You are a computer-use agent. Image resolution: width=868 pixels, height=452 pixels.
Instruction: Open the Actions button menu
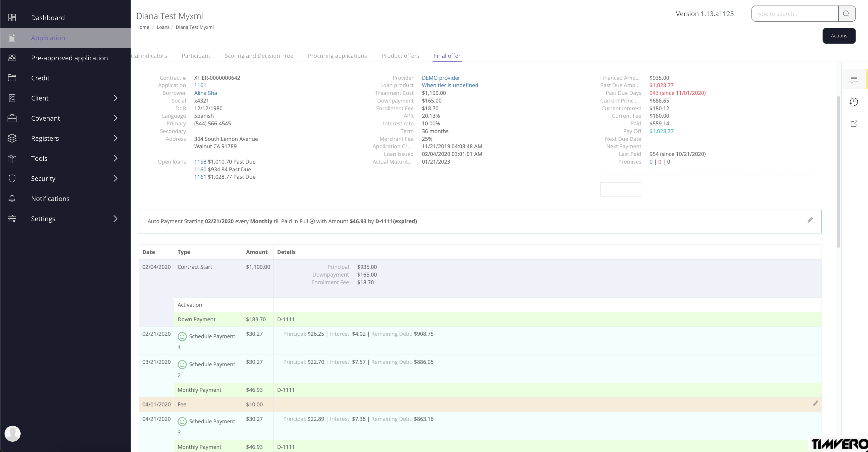[839, 36]
